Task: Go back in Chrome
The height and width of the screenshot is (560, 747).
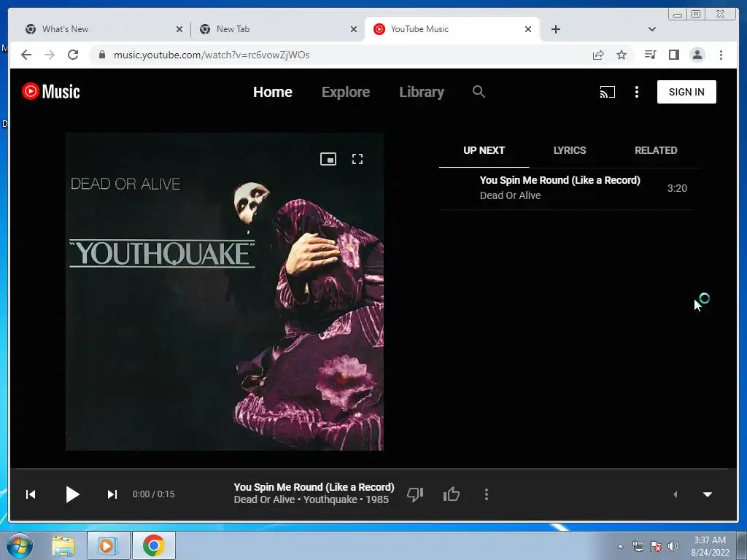Action: pos(26,55)
